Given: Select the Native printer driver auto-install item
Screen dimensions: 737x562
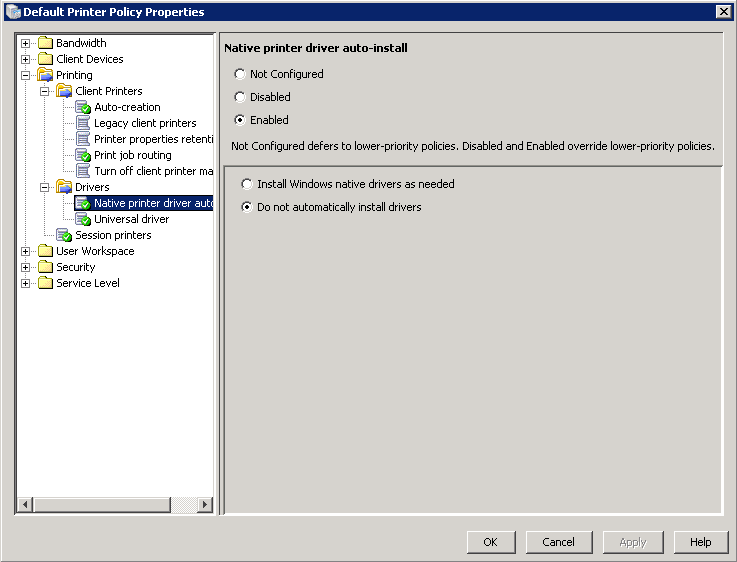Looking at the screenshot, I should click(x=153, y=203).
